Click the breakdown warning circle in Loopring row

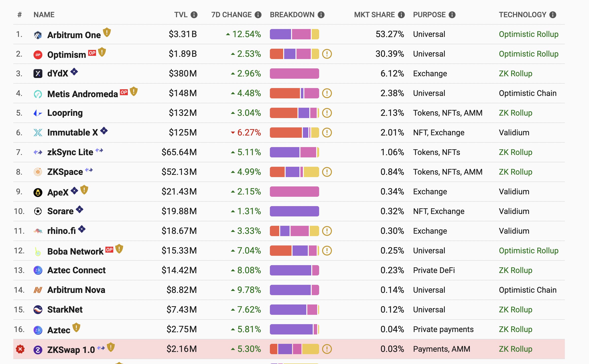point(327,113)
